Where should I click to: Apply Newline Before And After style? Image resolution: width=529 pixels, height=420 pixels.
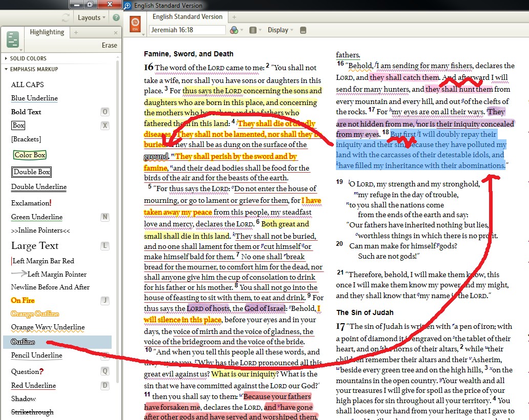point(50,287)
